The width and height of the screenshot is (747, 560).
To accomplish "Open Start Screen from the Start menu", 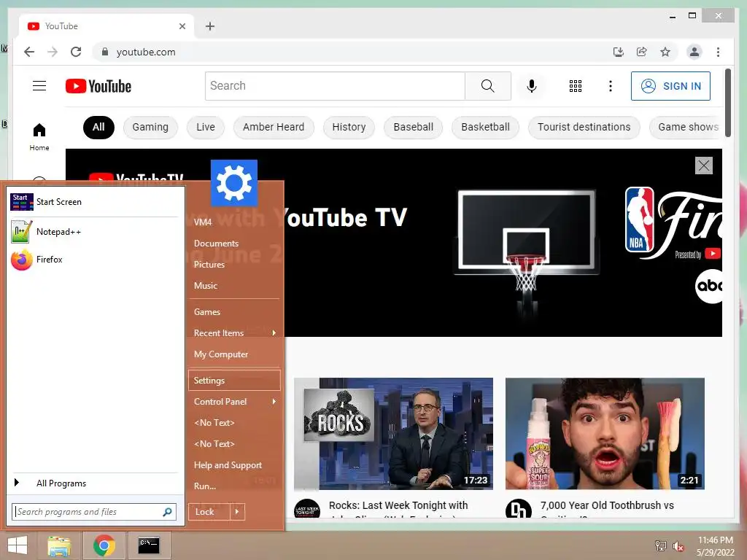I will tap(96, 202).
